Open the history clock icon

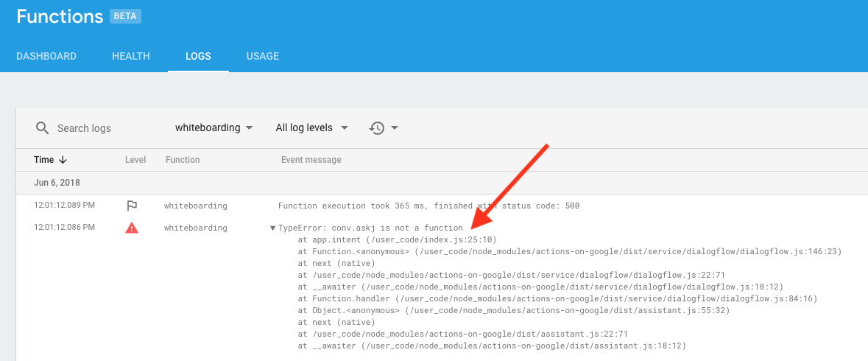(377, 128)
